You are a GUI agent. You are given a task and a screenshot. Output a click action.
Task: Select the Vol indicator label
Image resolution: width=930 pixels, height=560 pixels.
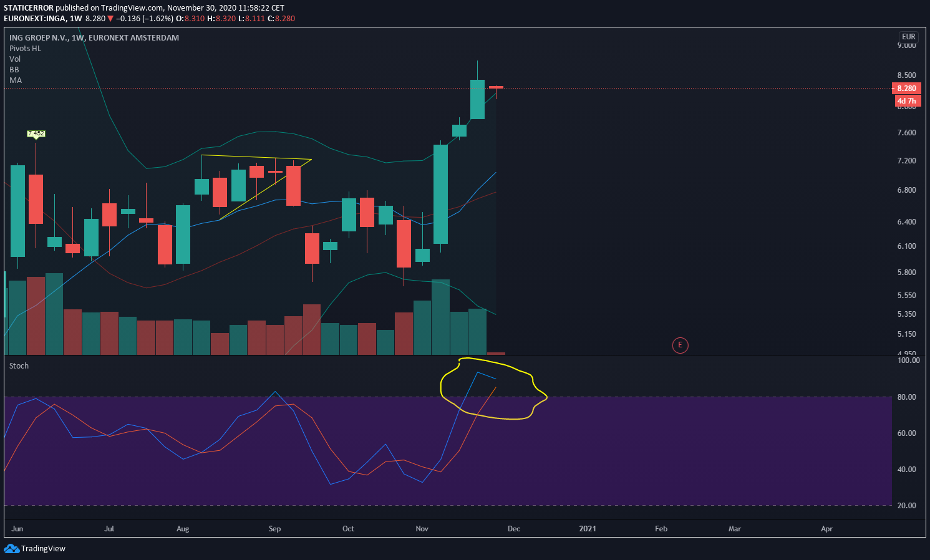click(15, 59)
